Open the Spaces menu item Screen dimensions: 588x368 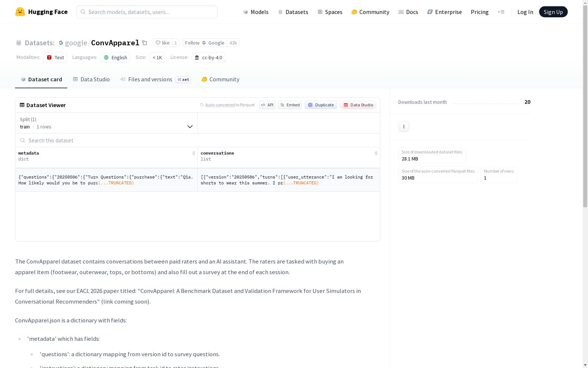point(330,12)
